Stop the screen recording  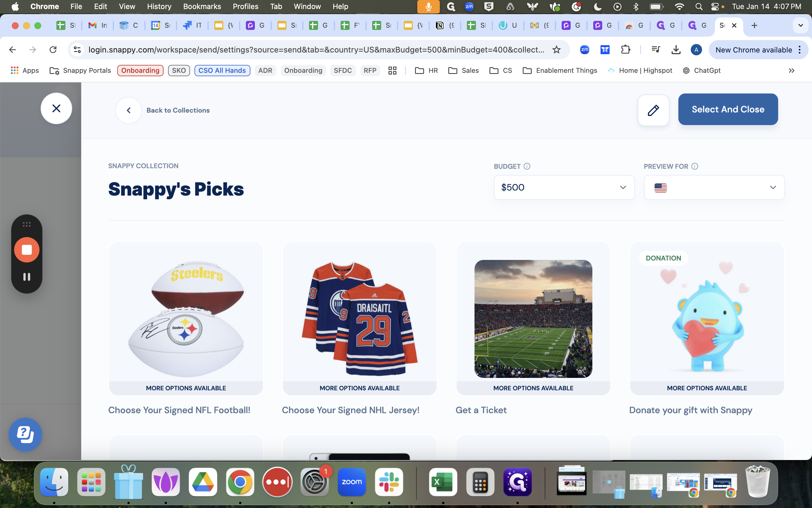click(x=27, y=250)
